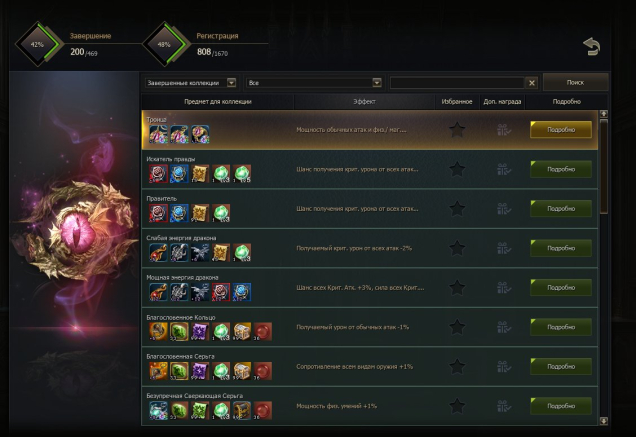Click bonus reward gift icon in Троица row

click(x=503, y=130)
